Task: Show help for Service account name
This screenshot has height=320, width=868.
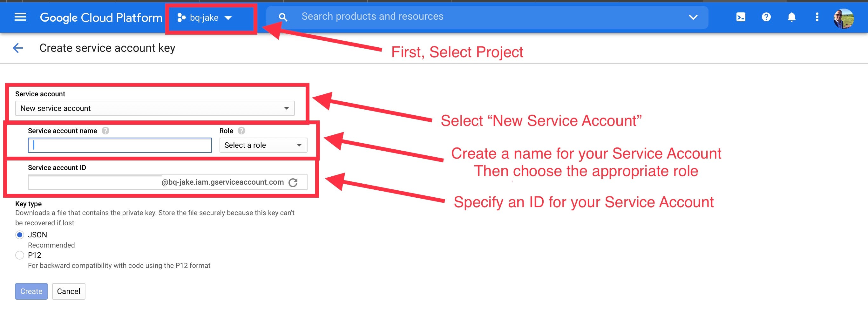Action: click(105, 131)
